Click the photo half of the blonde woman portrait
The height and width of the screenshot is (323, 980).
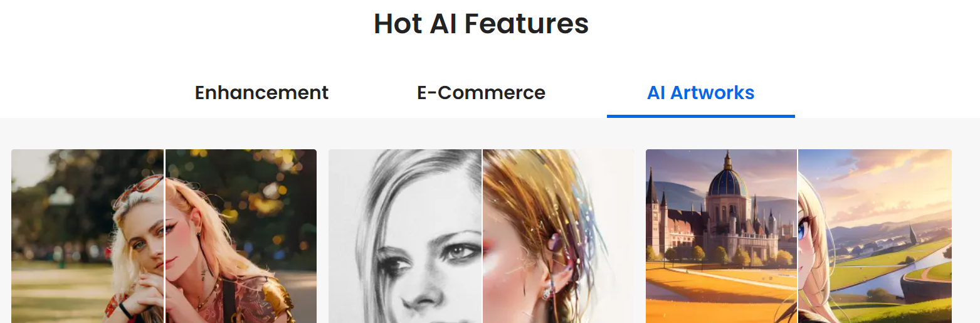pyautogui.click(x=87, y=236)
